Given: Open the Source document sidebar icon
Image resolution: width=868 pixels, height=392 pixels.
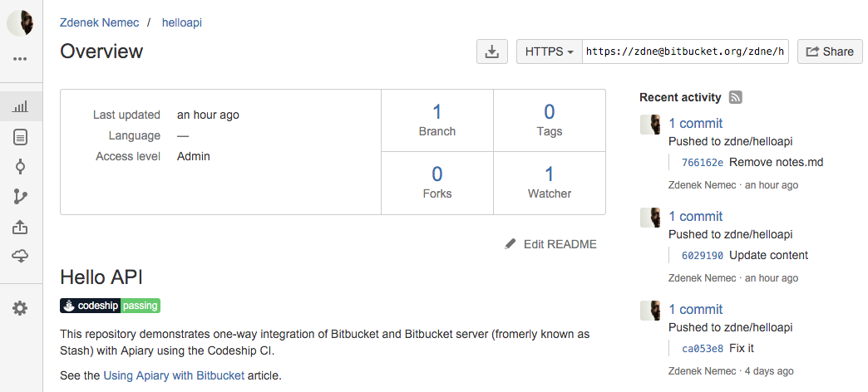Looking at the screenshot, I should click(x=20, y=137).
